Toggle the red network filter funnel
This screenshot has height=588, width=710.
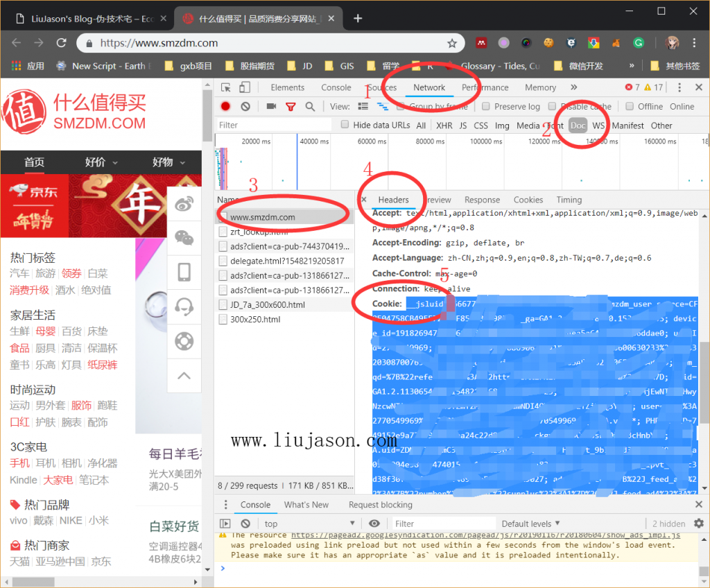(291, 107)
